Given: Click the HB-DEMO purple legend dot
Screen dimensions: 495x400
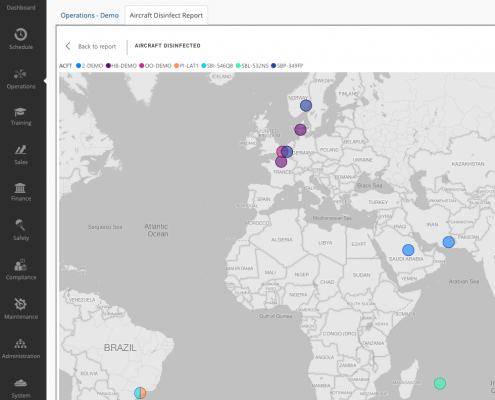Looking at the screenshot, I should 108,66.
